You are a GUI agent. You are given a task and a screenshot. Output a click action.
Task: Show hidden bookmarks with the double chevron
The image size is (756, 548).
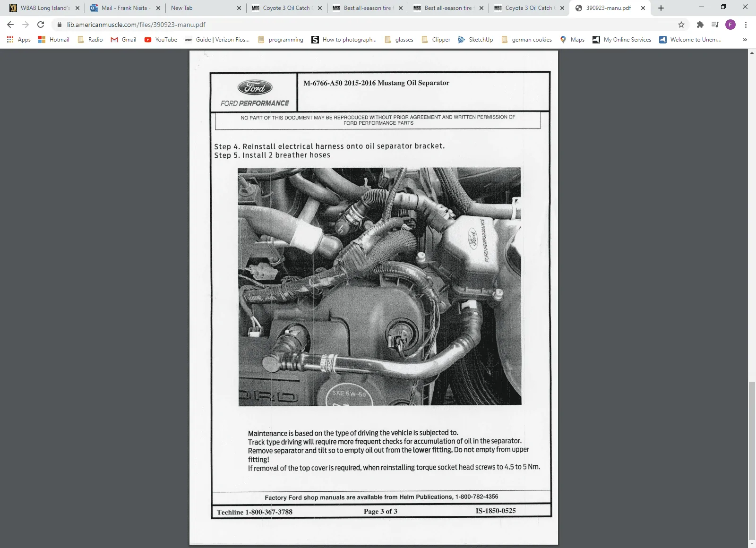point(745,40)
